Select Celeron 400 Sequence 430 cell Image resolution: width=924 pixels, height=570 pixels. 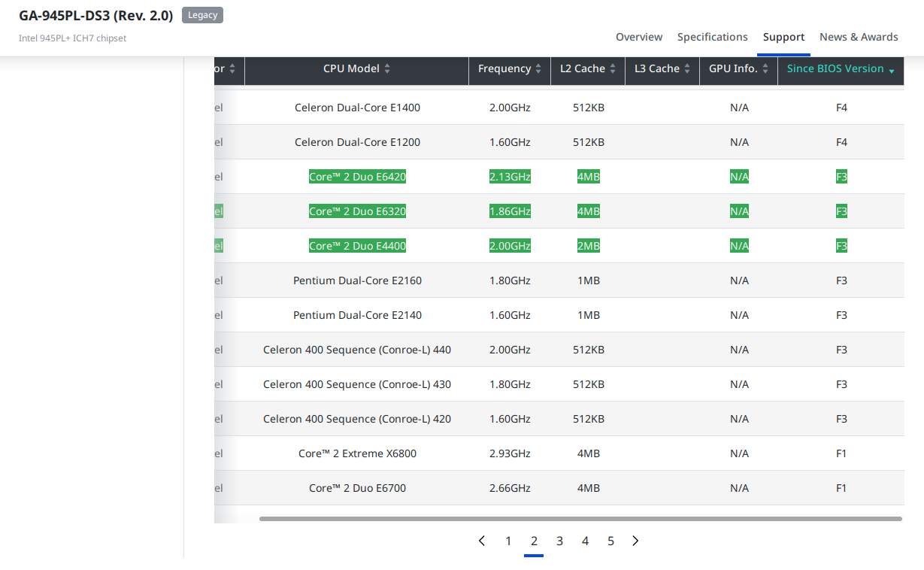point(357,384)
